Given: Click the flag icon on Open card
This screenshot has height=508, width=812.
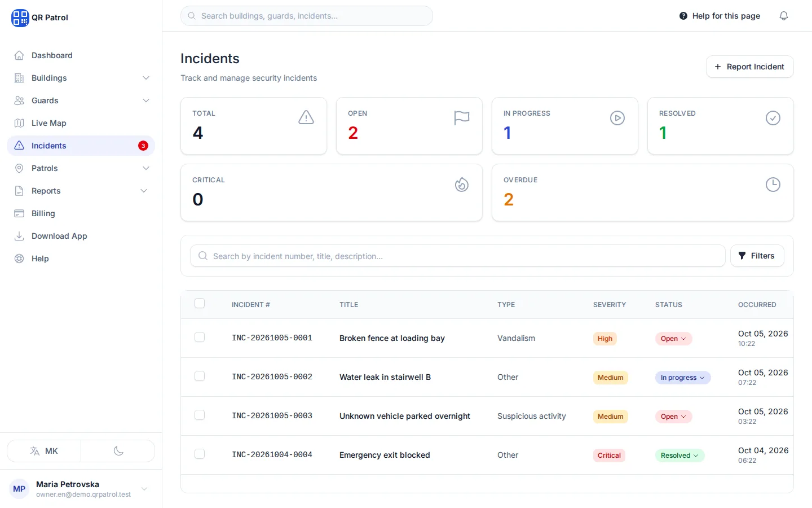Looking at the screenshot, I should pos(462,117).
